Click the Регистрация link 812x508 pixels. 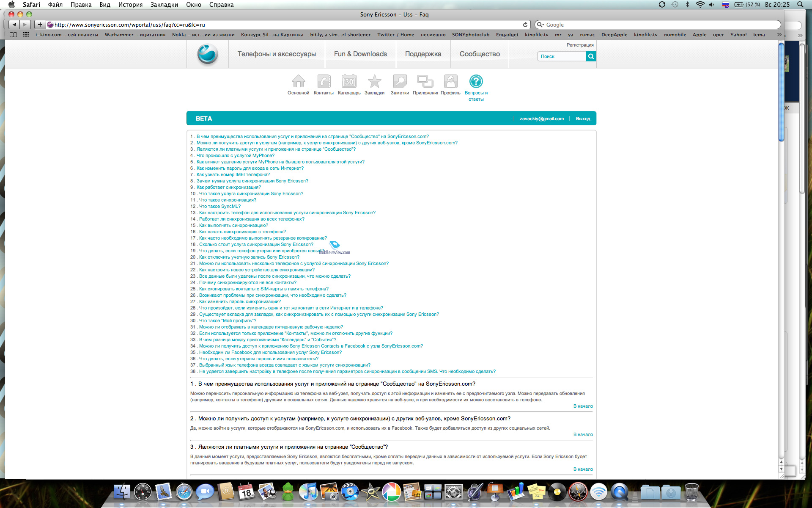pyautogui.click(x=580, y=45)
